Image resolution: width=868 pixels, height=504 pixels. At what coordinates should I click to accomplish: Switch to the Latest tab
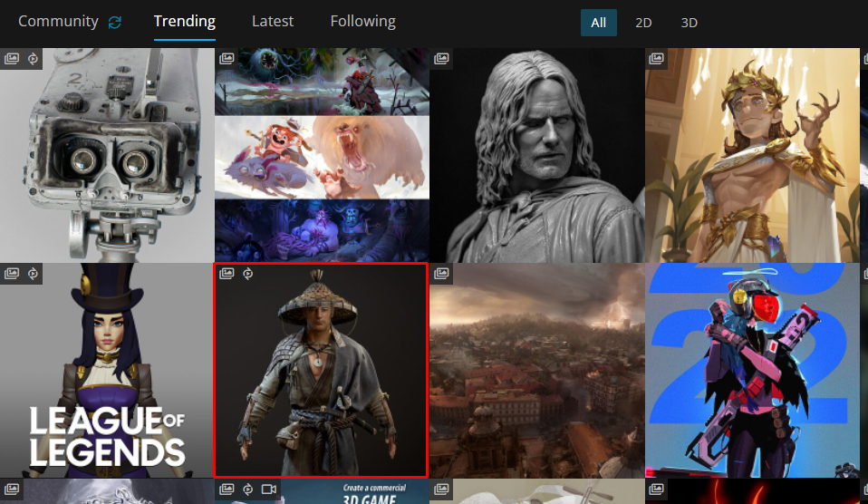click(273, 22)
